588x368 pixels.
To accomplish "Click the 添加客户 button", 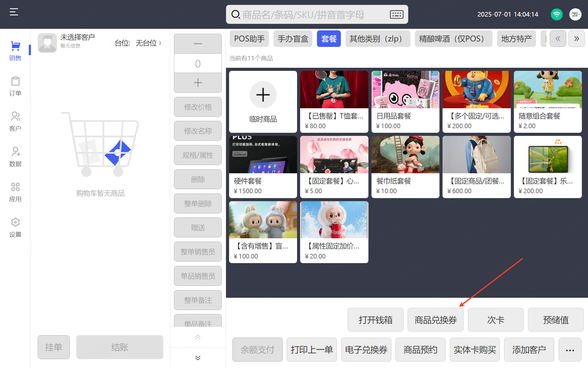I will [529, 350].
